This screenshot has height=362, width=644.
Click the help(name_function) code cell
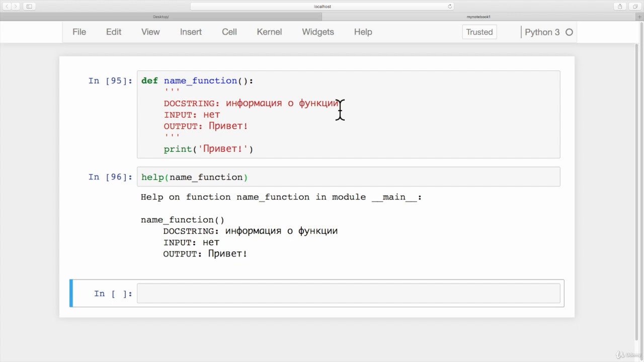pyautogui.click(x=348, y=177)
